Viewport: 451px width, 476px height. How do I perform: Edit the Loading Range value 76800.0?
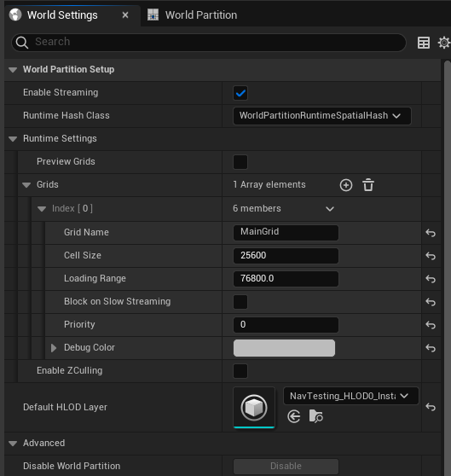pos(286,279)
